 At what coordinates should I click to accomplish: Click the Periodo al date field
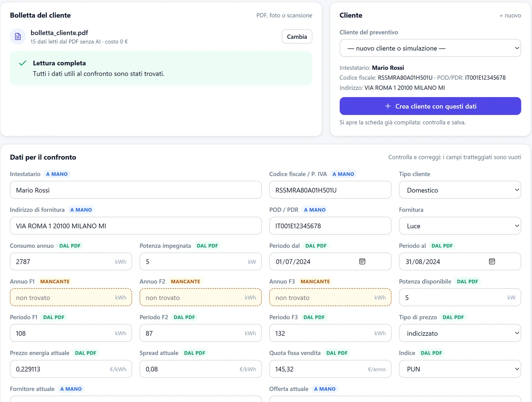tap(460, 262)
